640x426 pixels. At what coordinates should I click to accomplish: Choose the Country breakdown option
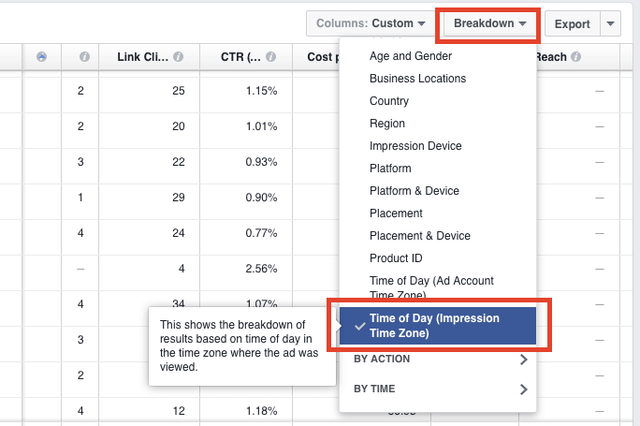pos(389,101)
